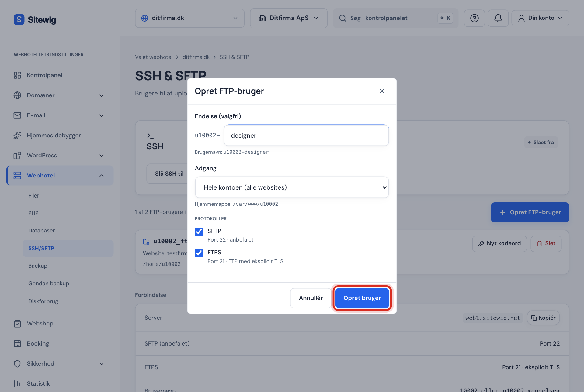The image size is (584, 392).
Task: Click the E-mail envelope icon
Action: (17, 115)
